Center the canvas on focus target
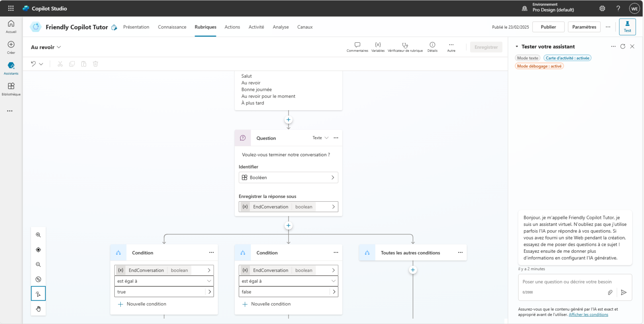This screenshot has width=644, height=324. pyautogui.click(x=38, y=250)
